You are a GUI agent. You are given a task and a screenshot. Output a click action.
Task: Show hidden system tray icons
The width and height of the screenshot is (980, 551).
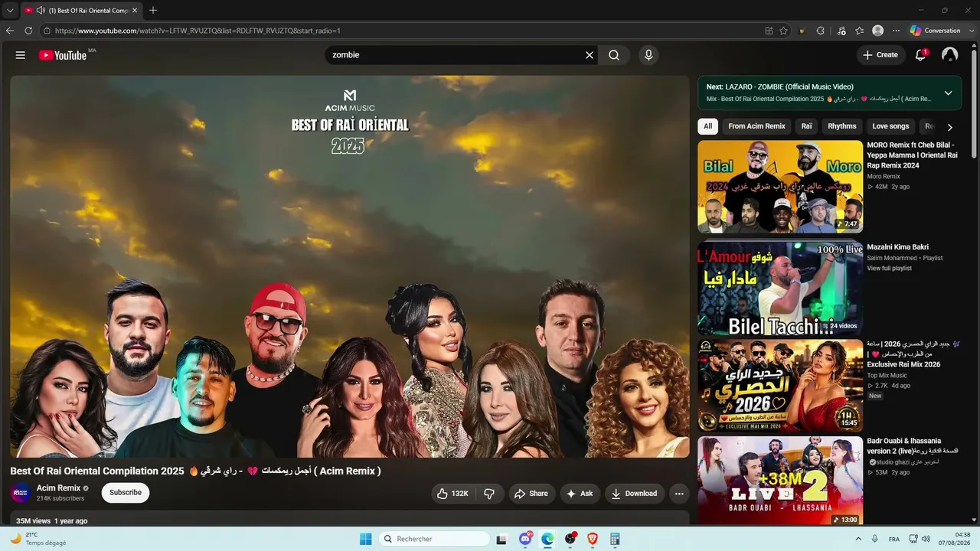[857, 539]
